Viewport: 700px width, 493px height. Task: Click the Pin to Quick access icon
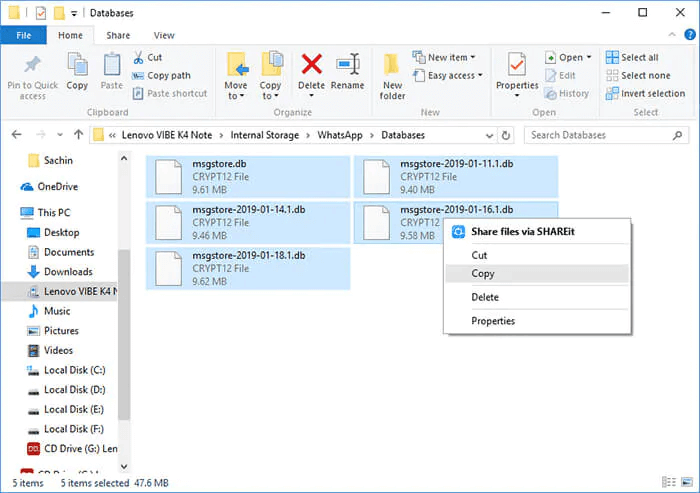tap(33, 65)
